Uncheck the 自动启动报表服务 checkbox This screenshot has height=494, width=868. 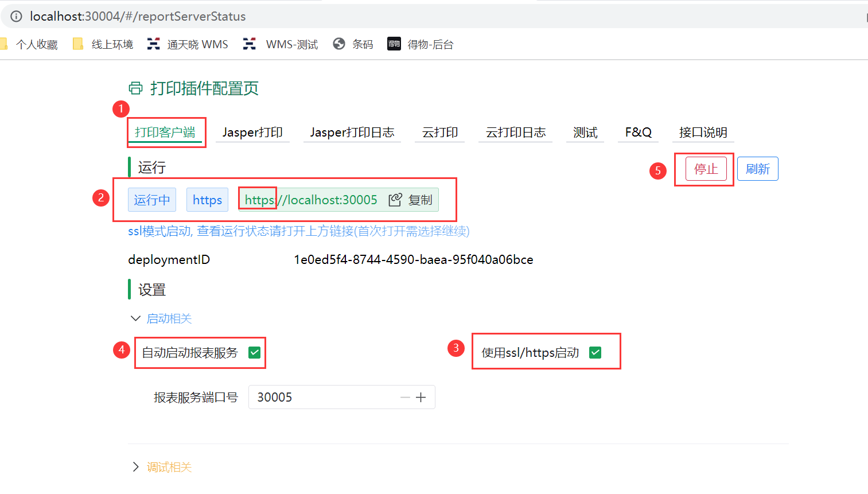click(x=255, y=352)
